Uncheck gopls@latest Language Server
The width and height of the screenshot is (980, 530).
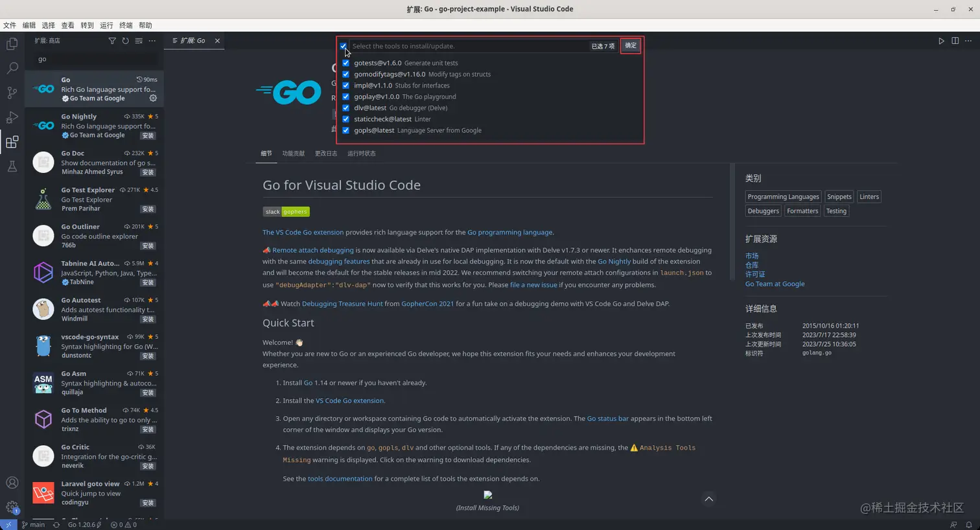345,130
